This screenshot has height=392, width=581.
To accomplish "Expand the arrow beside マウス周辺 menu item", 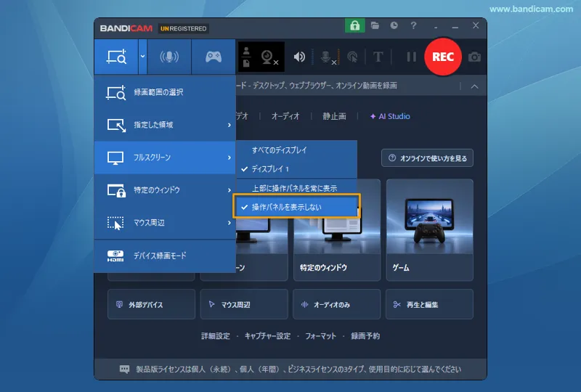I will [x=229, y=223].
